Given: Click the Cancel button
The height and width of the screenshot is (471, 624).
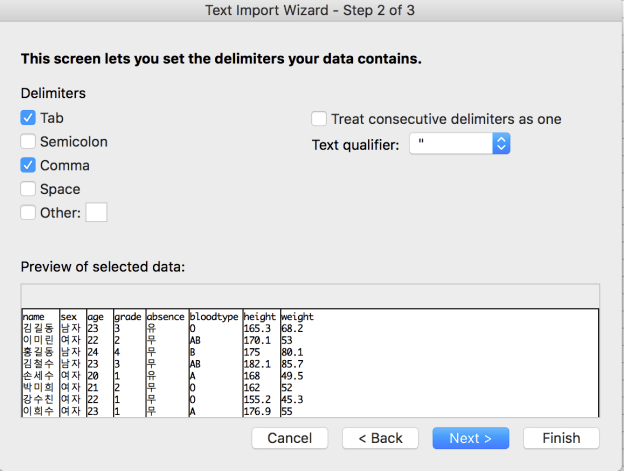Looking at the screenshot, I should click(290, 438).
